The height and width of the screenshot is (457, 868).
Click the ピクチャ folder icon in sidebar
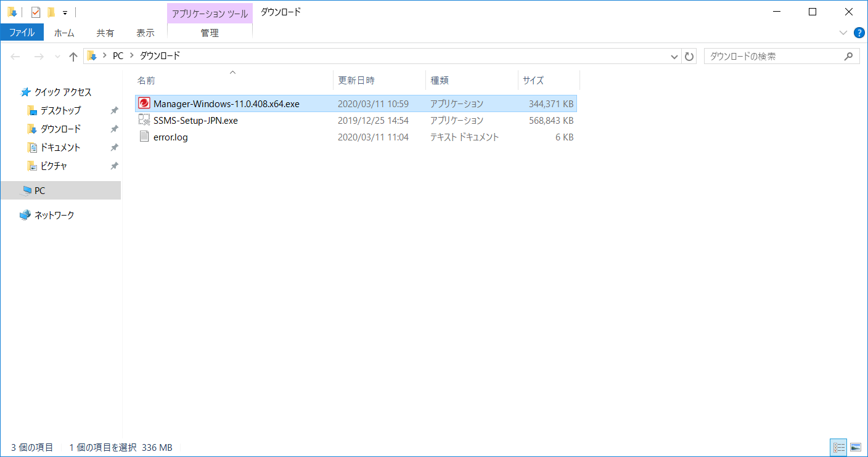(32, 166)
